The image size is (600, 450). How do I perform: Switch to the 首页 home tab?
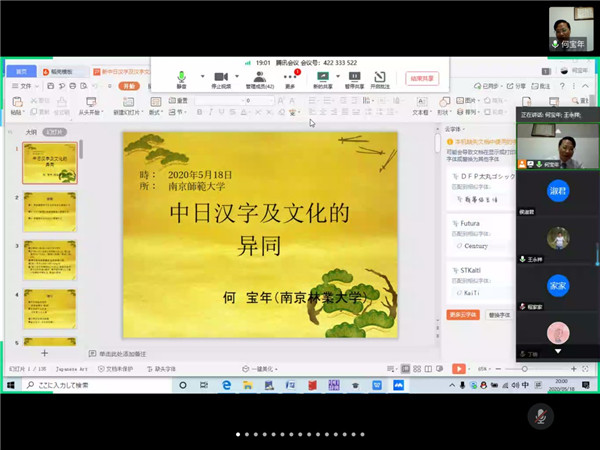click(x=21, y=71)
